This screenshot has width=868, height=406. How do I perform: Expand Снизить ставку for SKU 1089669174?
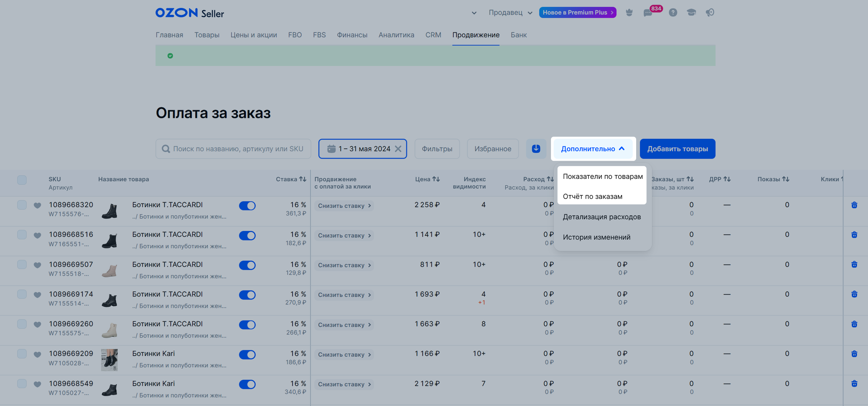(344, 295)
